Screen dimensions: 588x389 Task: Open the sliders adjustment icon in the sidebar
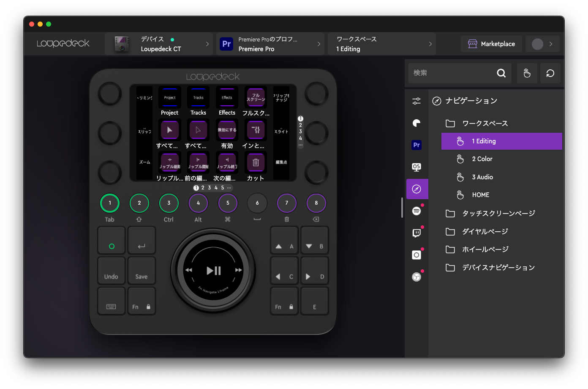[x=416, y=101]
